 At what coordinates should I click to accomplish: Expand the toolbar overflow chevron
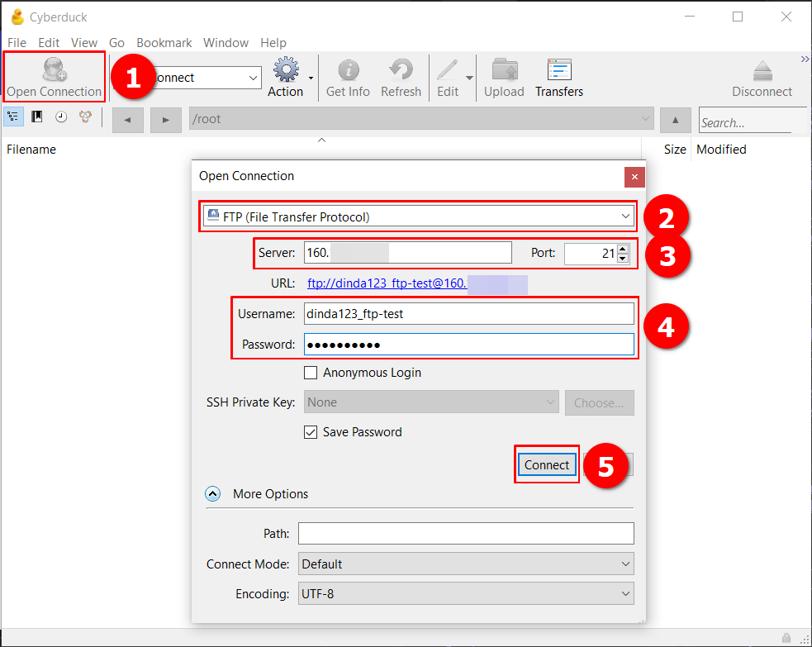click(805, 59)
